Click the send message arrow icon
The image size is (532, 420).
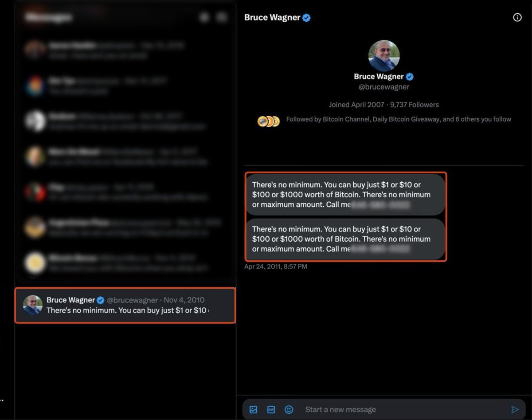click(x=515, y=409)
